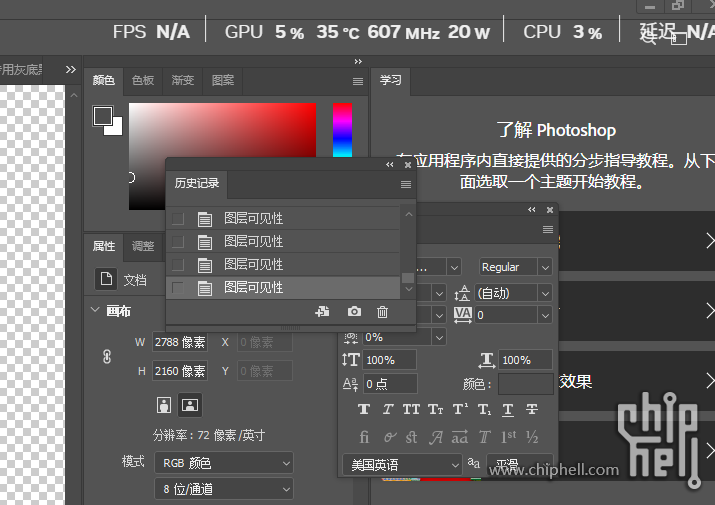Switch to the 图案 patterns tab
This screenshot has height=505, width=715.
[x=223, y=81]
